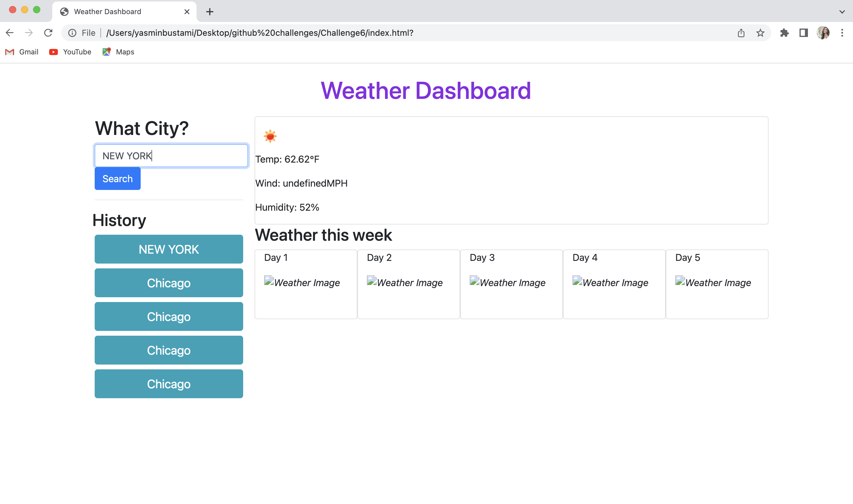
Task: Click the 'Weather this week' heading
Action: tap(324, 235)
